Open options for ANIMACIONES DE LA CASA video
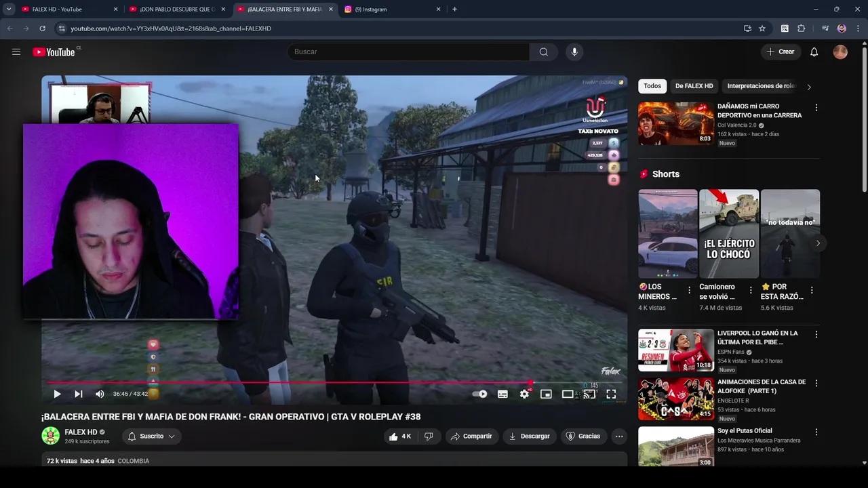Screen dimensions: 868x488 [x=816, y=384]
